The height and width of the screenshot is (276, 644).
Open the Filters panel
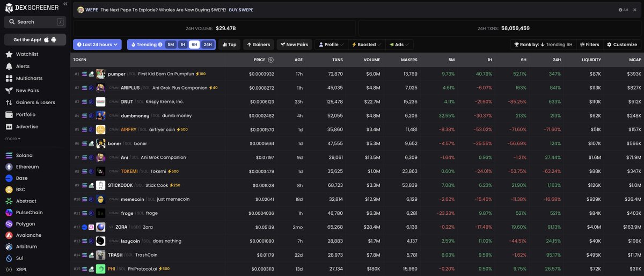[589, 45]
